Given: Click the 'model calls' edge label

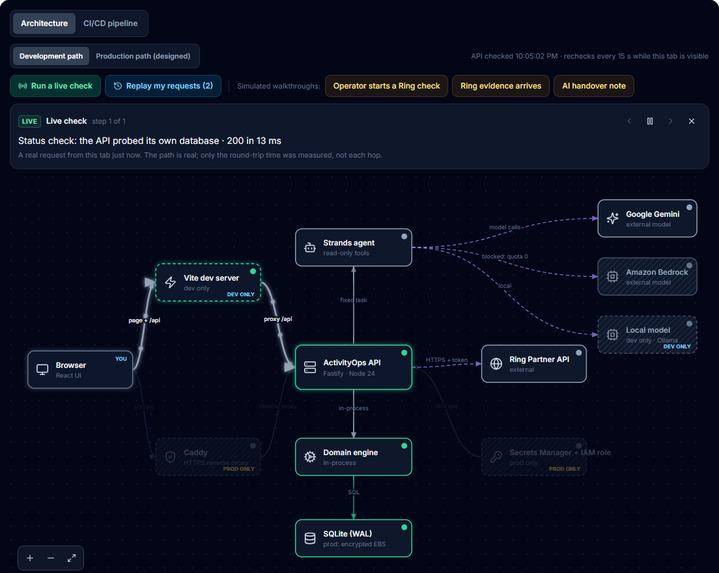Looking at the screenshot, I should coord(504,227).
